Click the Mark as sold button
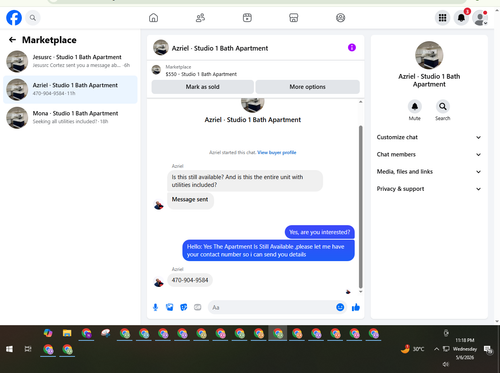 203,87
